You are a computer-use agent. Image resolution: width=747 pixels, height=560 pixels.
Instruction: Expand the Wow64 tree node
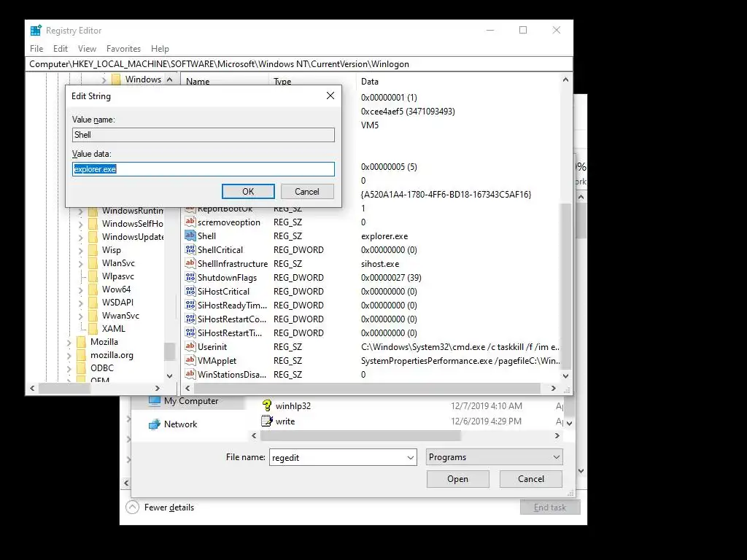[x=80, y=289]
